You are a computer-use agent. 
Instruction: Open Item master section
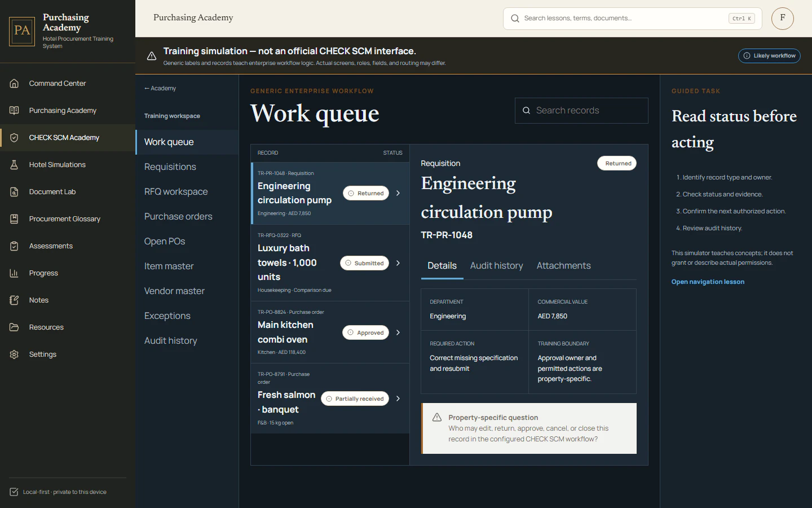187,266
